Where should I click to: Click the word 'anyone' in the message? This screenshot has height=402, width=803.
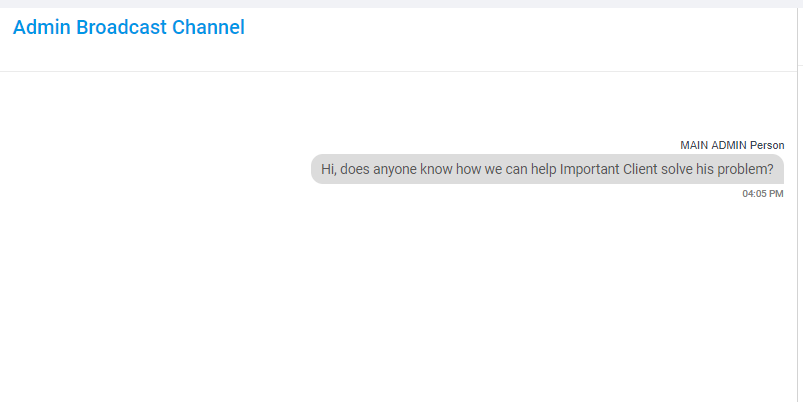click(395, 170)
